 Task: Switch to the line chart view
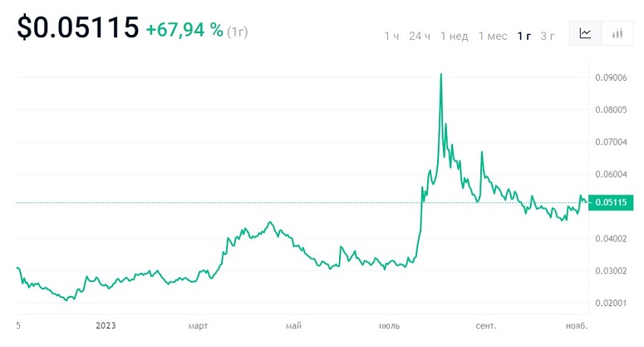[x=586, y=34]
